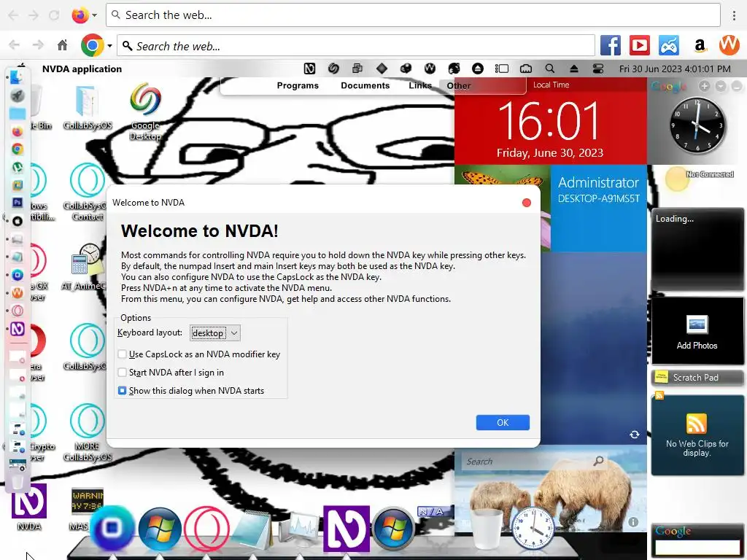The height and width of the screenshot is (560, 747).
Task: Check Start NVDA after I sign in
Action: [x=123, y=372]
